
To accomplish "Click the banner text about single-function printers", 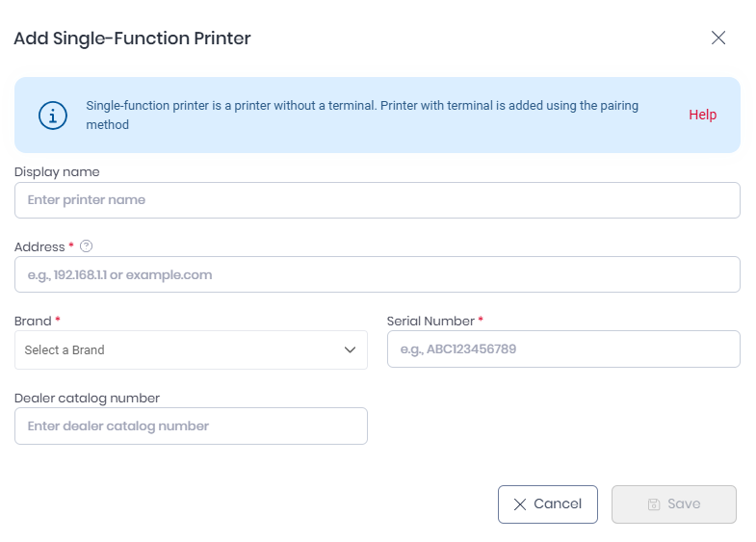I will point(362,115).
